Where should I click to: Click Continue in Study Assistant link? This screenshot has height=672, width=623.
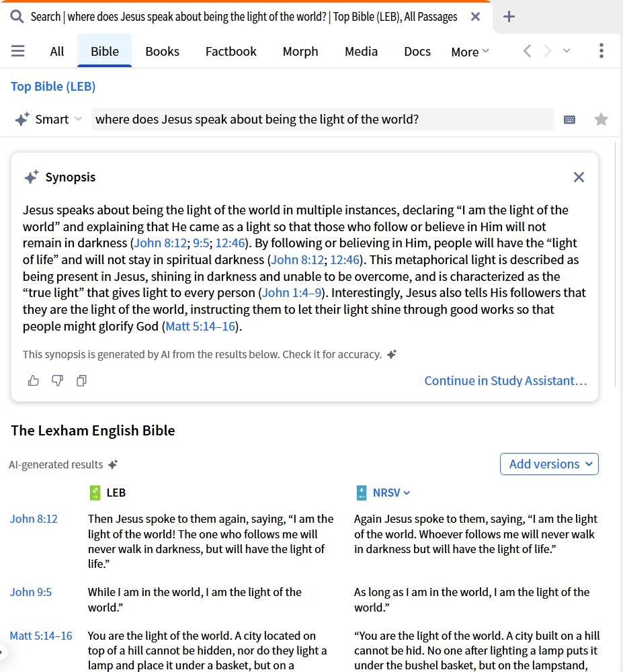click(x=505, y=380)
